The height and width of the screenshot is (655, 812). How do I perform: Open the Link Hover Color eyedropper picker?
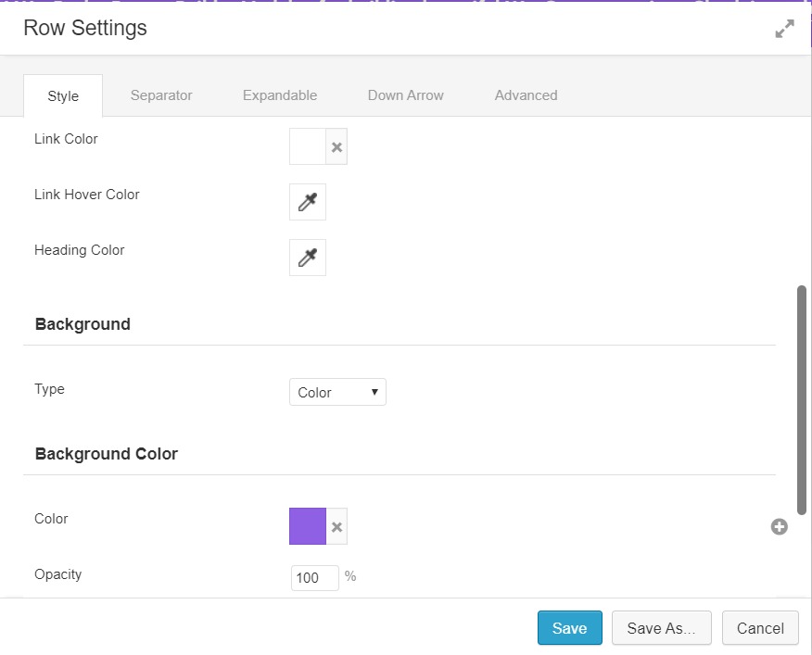pos(308,202)
